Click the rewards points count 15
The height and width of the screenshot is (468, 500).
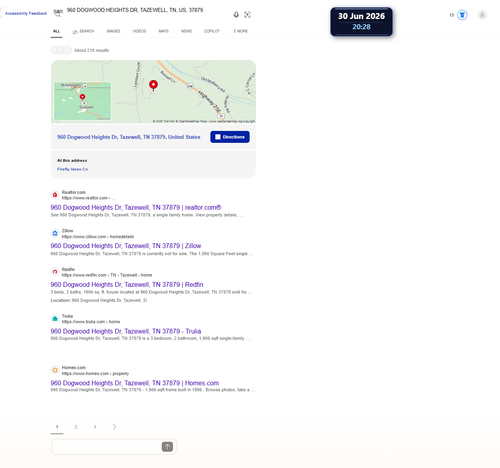coord(452,15)
